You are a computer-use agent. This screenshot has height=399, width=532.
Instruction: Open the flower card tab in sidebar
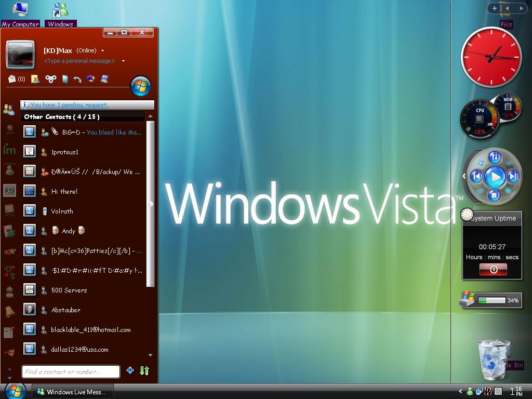pyautogui.click(x=9, y=231)
